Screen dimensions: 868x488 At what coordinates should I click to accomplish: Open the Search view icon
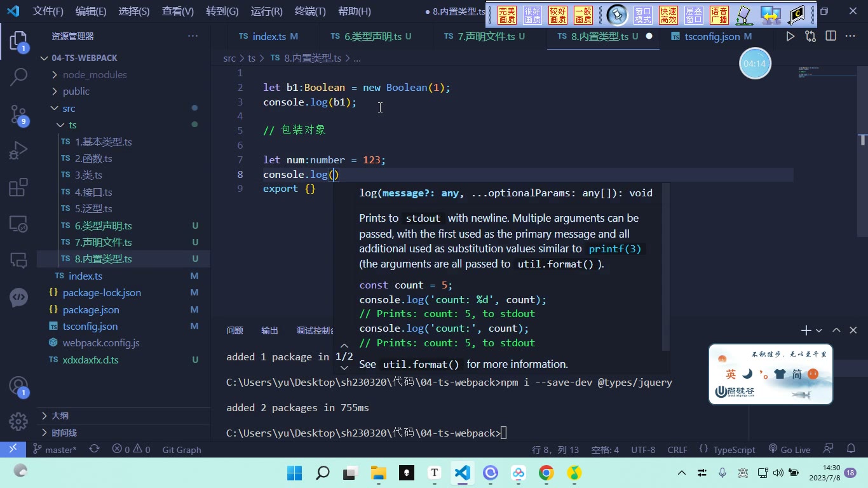[x=18, y=78]
